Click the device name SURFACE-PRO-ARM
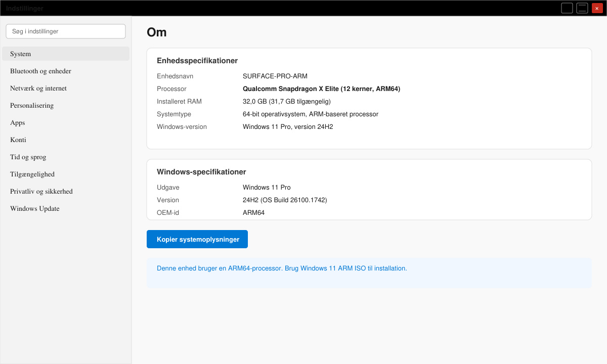The height and width of the screenshot is (364, 607). tap(275, 76)
